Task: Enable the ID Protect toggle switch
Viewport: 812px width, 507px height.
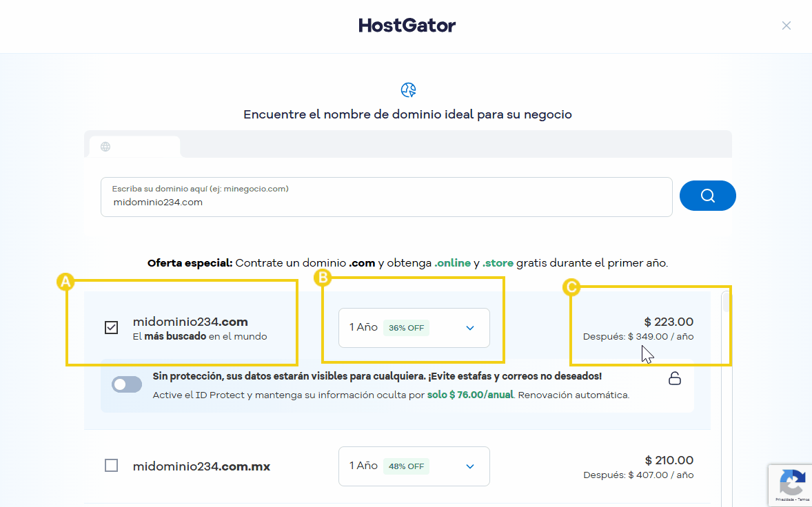Action: coord(127,384)
